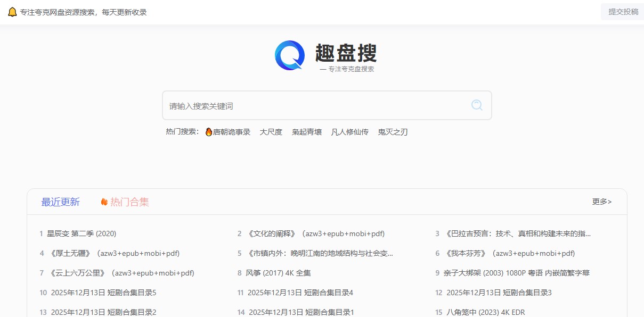Select the 最近更新 tab
644x317 pixels.
point(60,201)
